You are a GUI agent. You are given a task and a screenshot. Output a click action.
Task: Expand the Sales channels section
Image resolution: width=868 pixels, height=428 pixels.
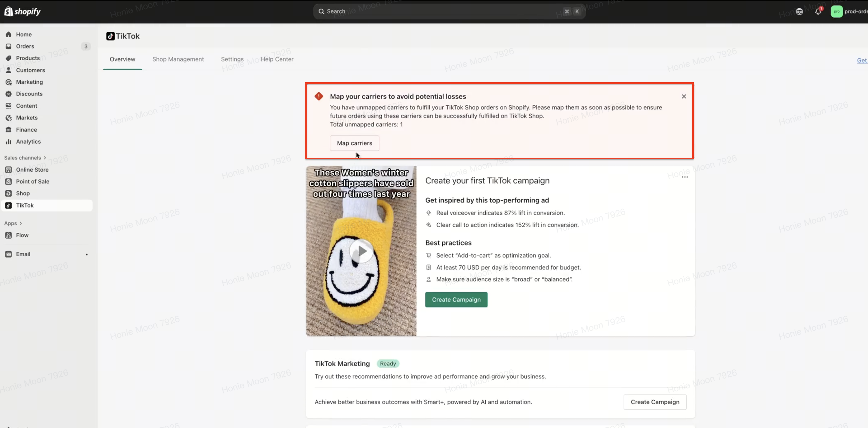click(x=25, y=158)
